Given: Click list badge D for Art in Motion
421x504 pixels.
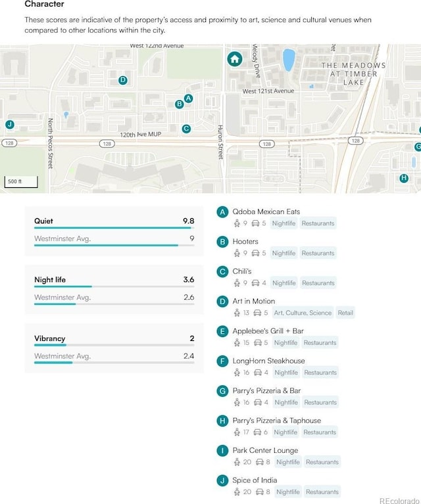Looking at the screenshot, I should pos(222,302).
